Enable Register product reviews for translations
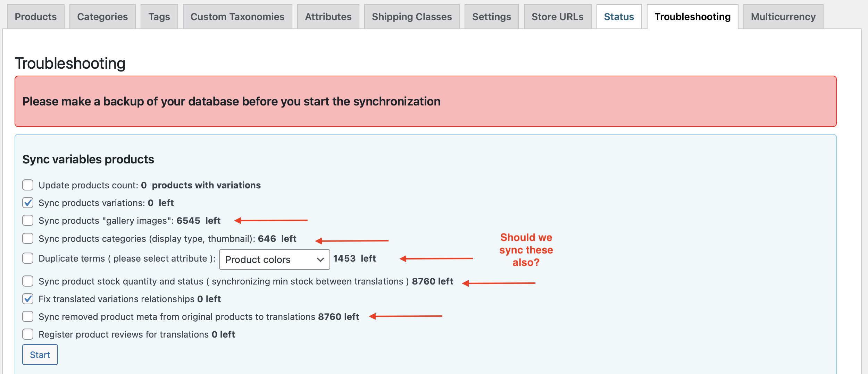 coord(28,334)
